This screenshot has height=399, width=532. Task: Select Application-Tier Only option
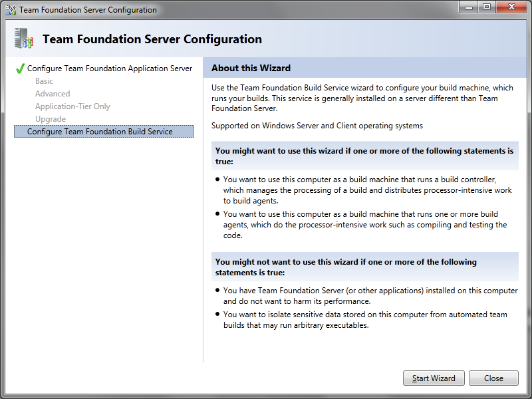point(72,106)
